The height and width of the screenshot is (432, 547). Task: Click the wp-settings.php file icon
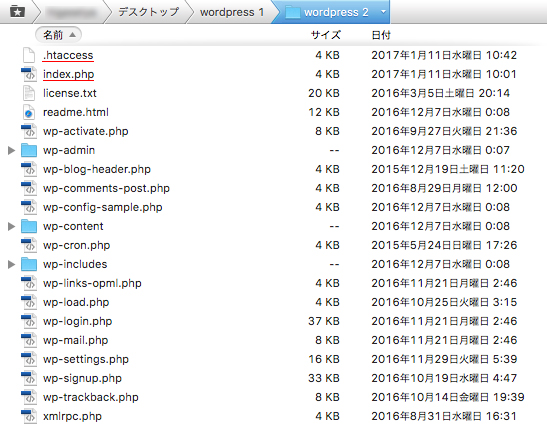coord(29,359)
